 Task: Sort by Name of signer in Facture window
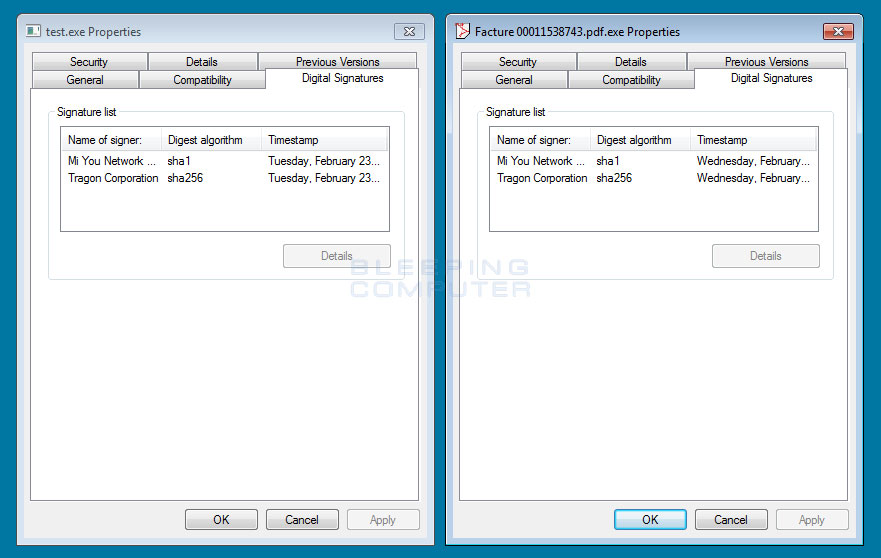(540, 140)
